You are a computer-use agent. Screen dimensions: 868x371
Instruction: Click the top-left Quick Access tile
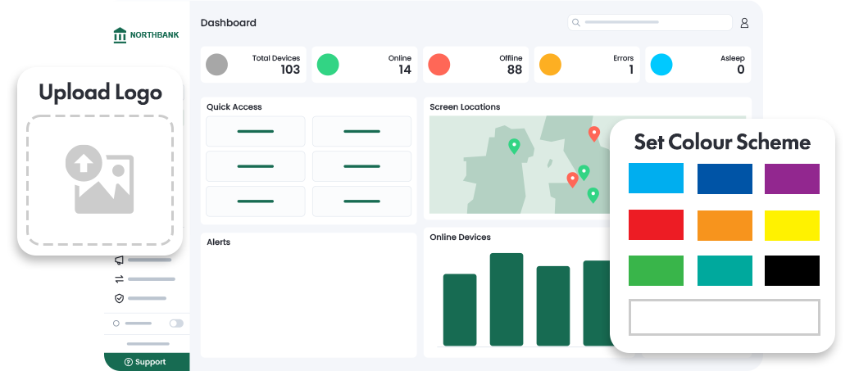tap(255, 131)
